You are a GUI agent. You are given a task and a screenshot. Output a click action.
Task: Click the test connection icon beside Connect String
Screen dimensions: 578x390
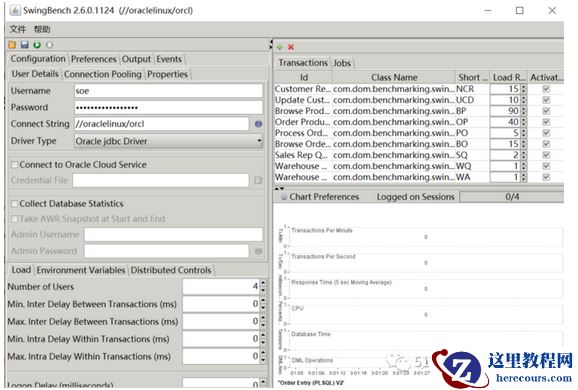click(x=258, y=124)
